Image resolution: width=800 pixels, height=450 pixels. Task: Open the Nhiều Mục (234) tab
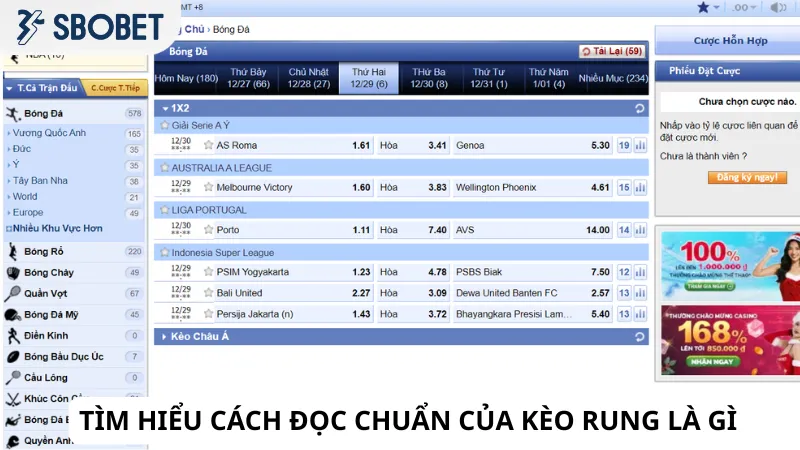click(613, 78)
